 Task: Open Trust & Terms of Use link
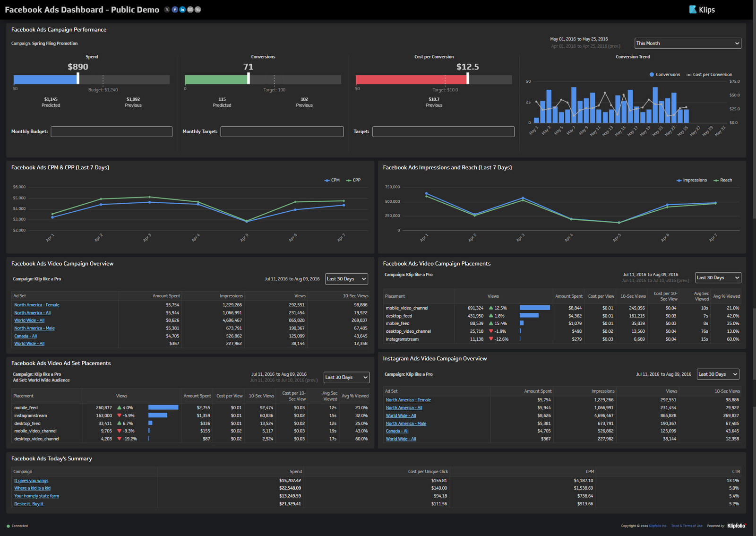click(x=687, y=526)
